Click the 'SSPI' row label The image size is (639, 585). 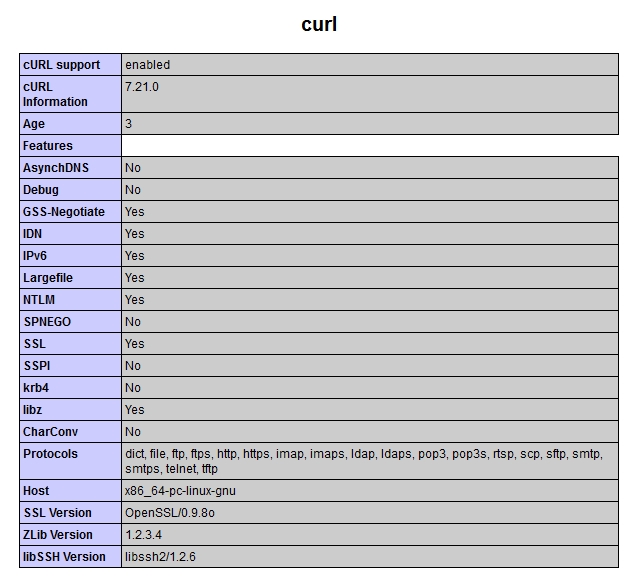point(71,366)
